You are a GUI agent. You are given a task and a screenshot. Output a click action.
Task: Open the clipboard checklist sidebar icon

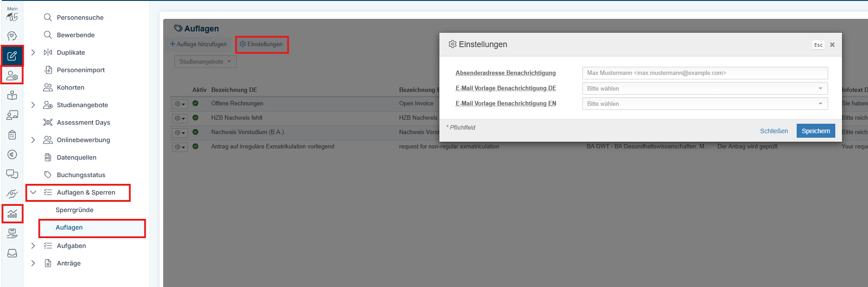point(12,135)
